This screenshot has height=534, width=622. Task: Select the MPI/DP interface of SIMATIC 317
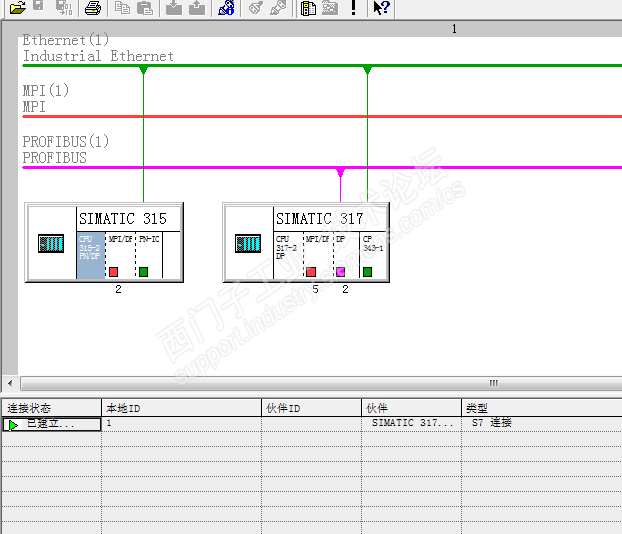click(x=319, y=255)
